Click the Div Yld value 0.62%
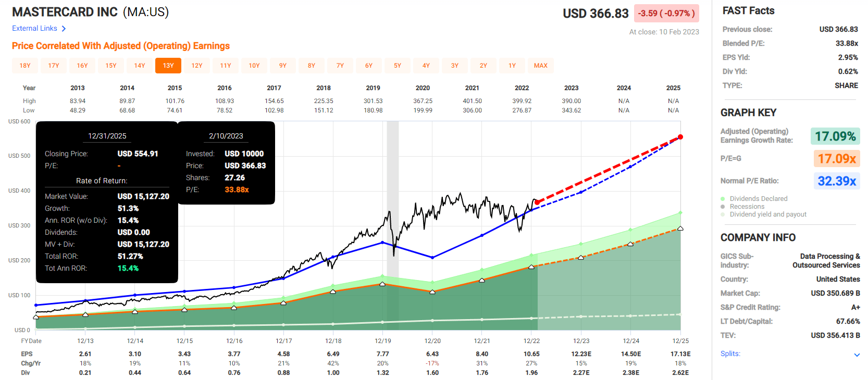The image size is (868, 380). 848,71
